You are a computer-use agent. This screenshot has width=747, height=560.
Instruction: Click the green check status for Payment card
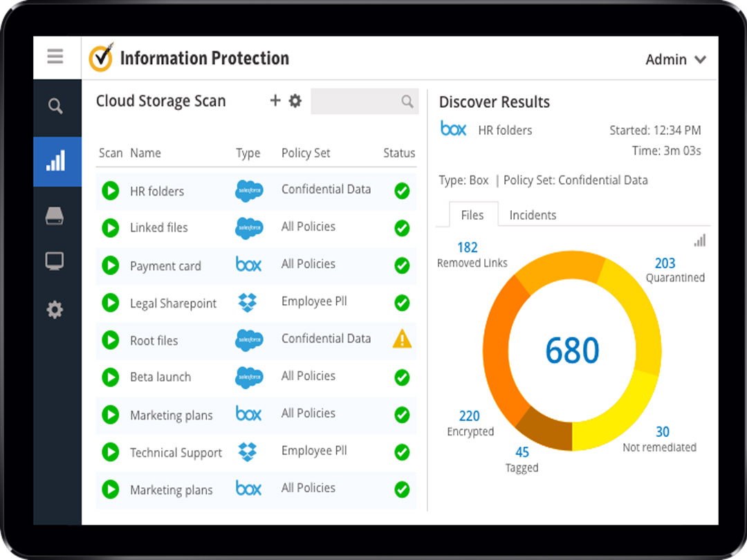click(x=402, y=265)
